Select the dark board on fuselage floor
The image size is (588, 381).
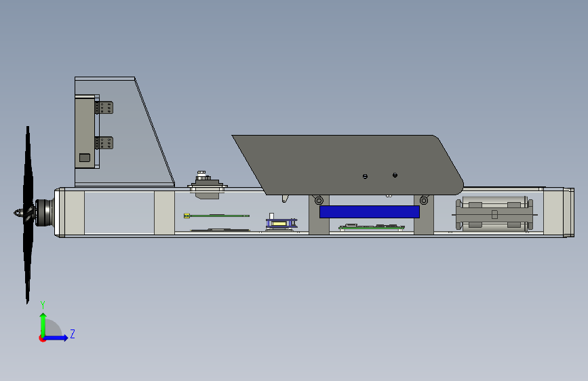pos(220,230)
